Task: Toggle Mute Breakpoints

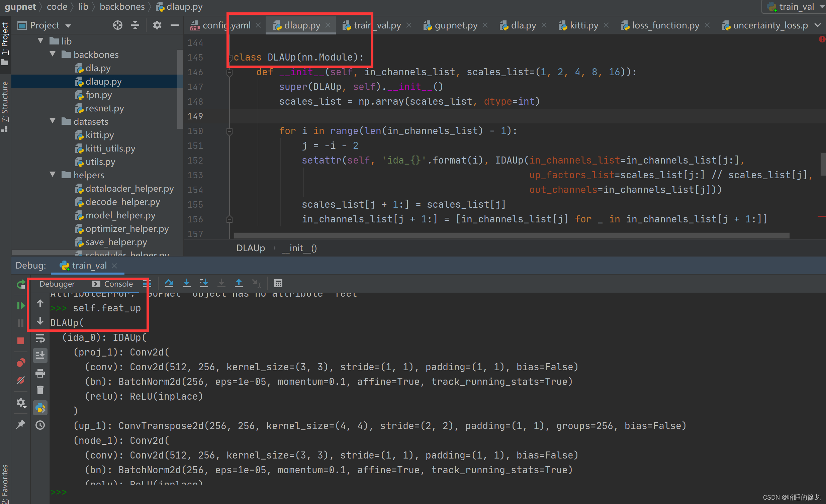Action: [21, 380]
